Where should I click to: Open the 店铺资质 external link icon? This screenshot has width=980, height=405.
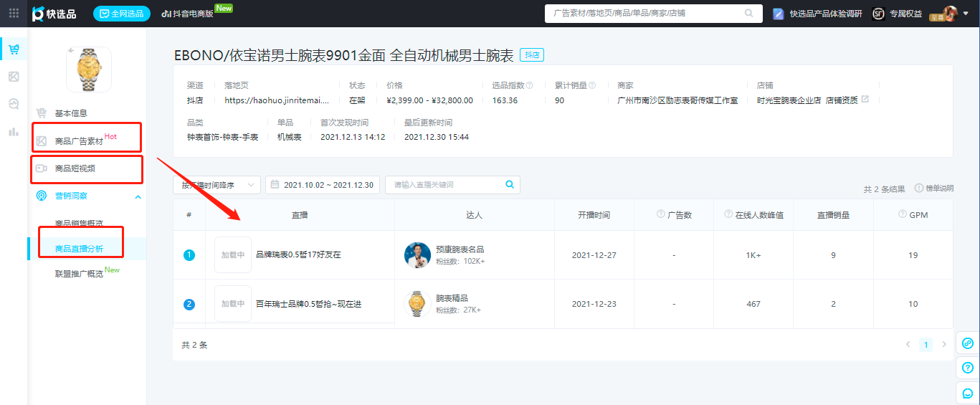[x=865, y=100]
